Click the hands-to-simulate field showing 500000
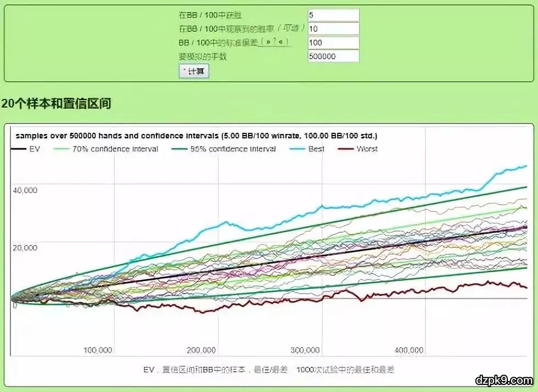Screen dimensions: 538x392 [x=333, y=57]
